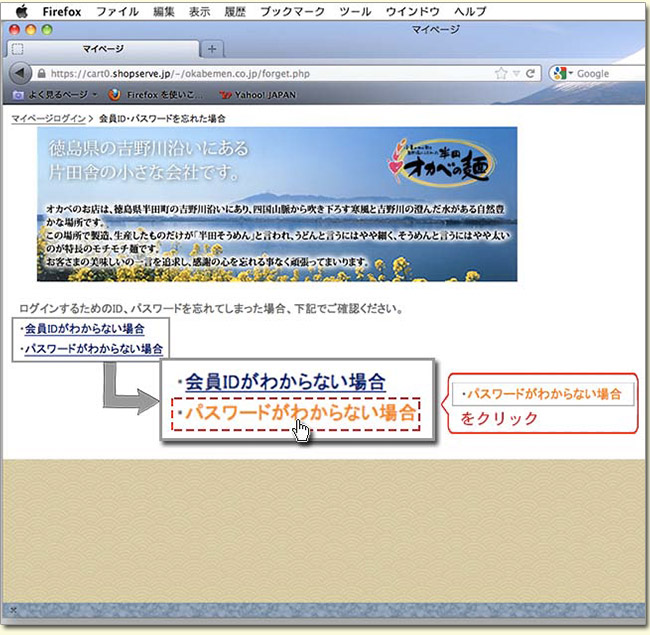Follow the マイページログイン breadcrumb link
Viewport: 650px width, 635px height.
tap(47, 118)
